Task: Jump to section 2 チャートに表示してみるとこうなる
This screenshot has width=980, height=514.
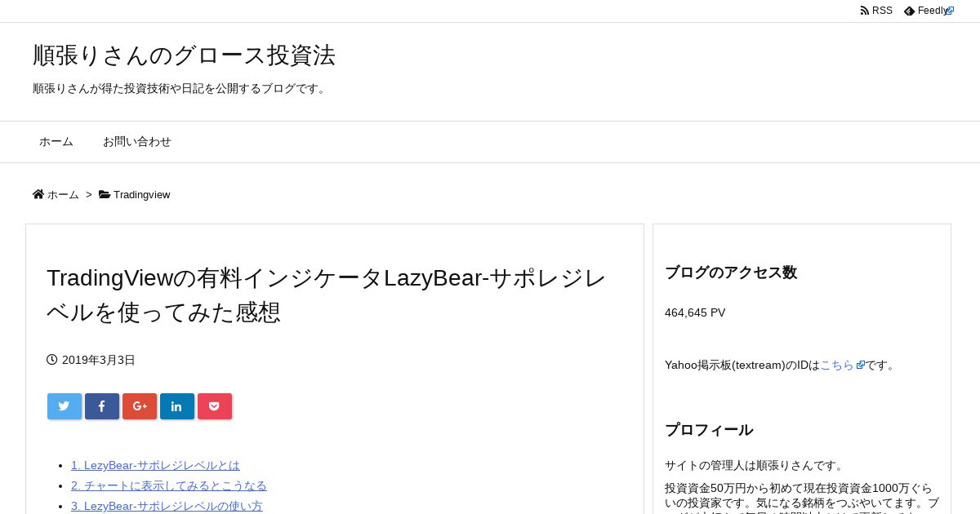Action: pos(169,485)
